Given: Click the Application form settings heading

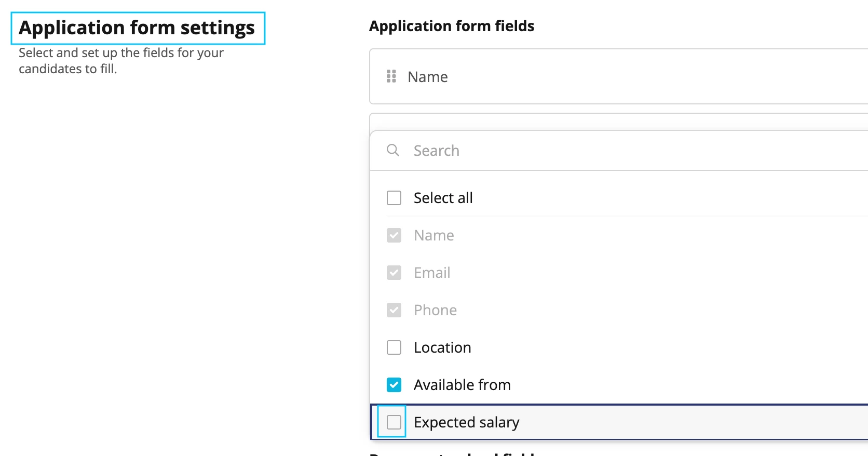Looking at the screenshot, I should [x=137, y=28].
